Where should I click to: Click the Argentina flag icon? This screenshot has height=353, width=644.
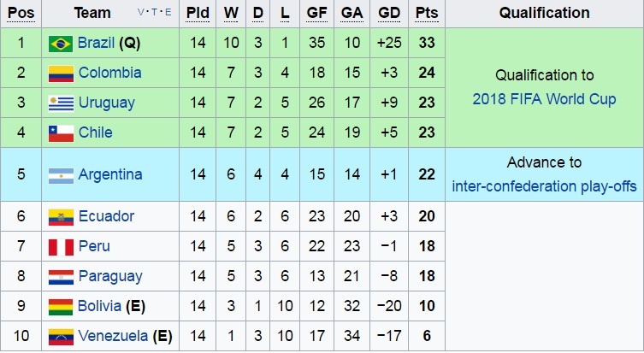61,174
